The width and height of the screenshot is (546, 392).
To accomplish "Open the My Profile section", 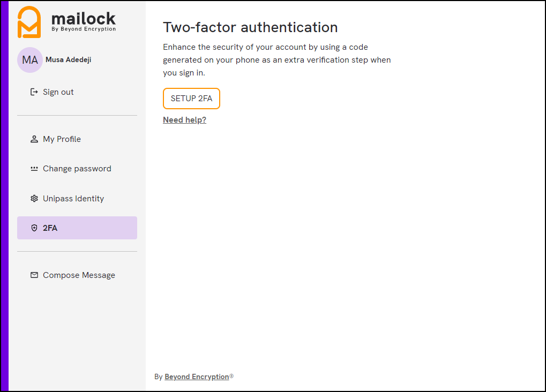I will click(x=62, y=139).
